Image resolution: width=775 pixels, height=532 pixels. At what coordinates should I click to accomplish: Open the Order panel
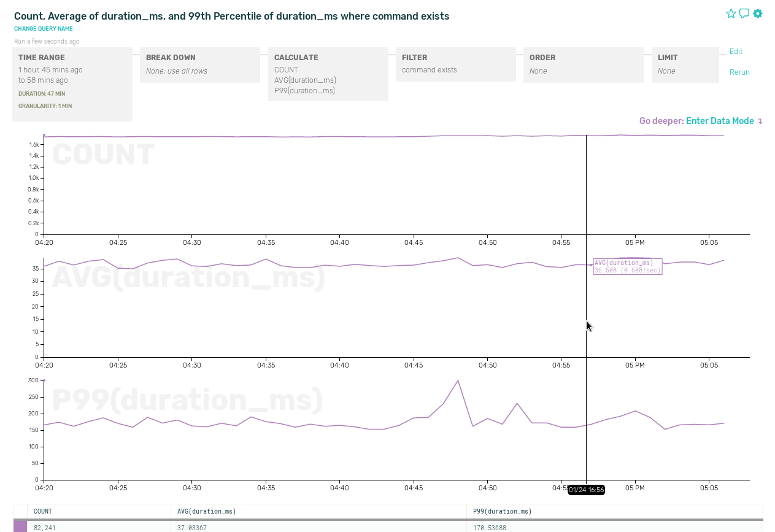click(x=583, y=65)
